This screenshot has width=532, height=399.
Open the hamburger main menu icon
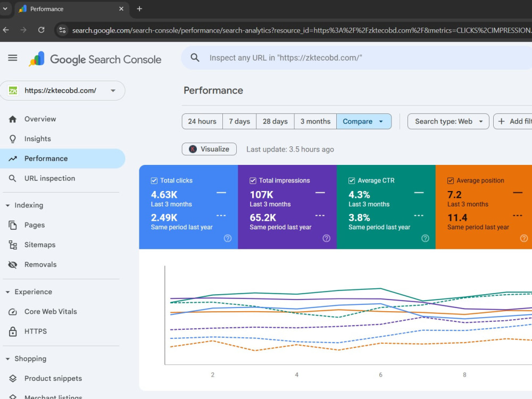(x=13, y=57)
